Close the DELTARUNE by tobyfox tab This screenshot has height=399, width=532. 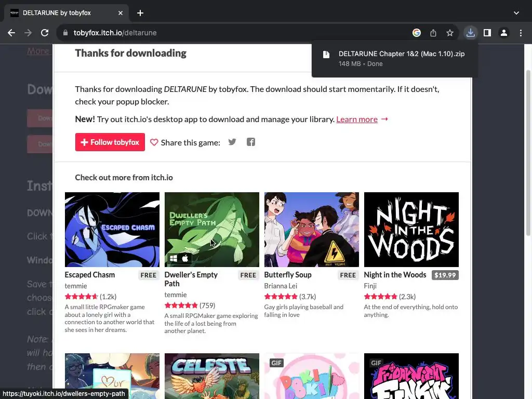coord(121,13)
